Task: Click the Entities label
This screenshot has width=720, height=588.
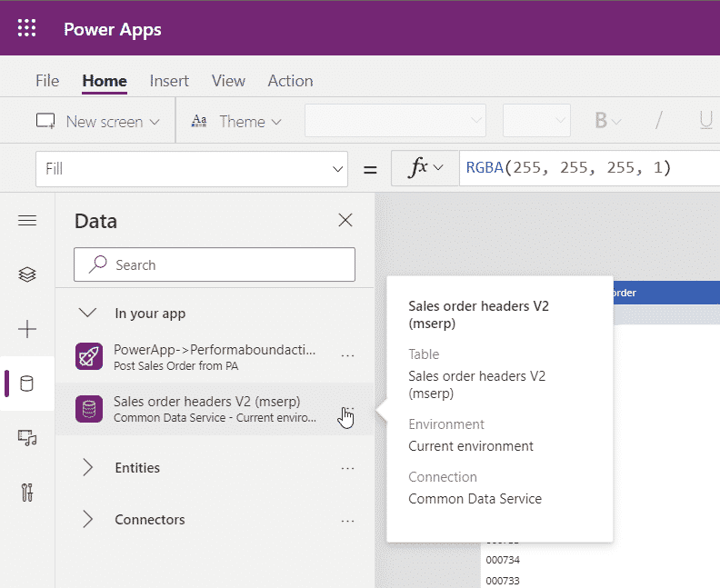Action: point(137,468)
